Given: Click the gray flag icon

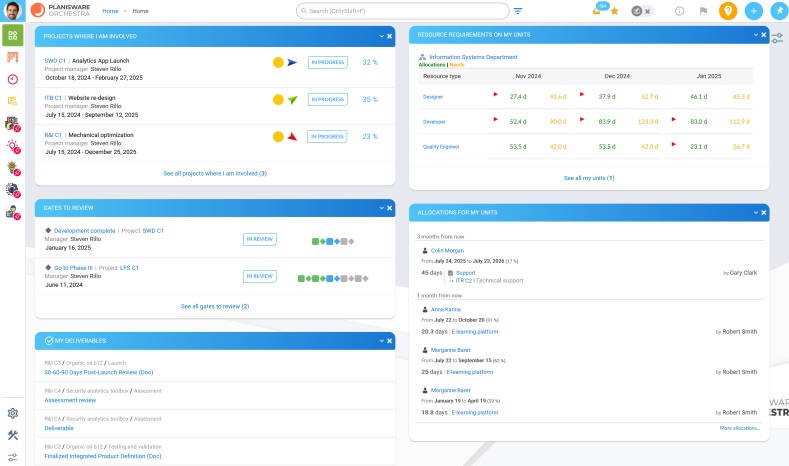Looking at the screenshot, I should pyautogui.click(x=703, y=11).
